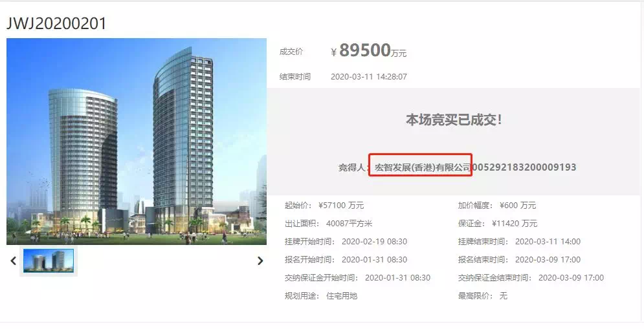Click the 本场竞买已成交 status banner
The width and height of the screenshot is (644, 329).
(x=454, y=120)
